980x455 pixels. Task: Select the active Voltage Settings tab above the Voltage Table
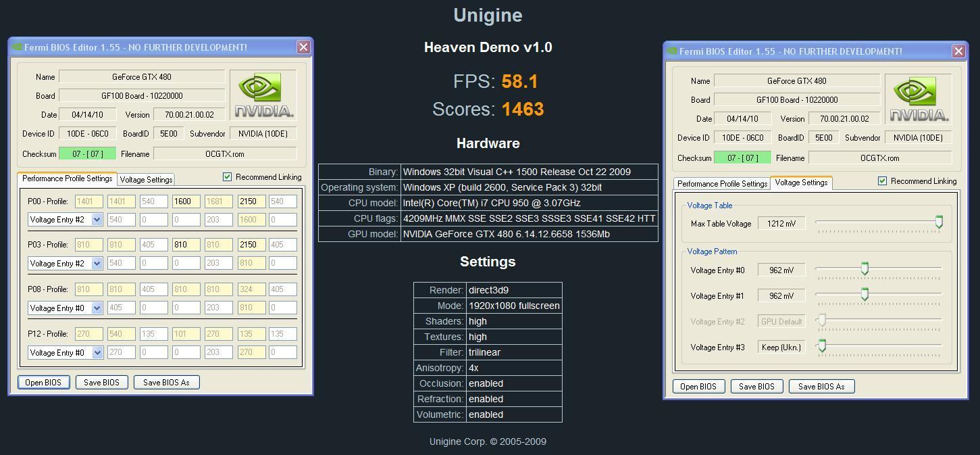(801, 183)
